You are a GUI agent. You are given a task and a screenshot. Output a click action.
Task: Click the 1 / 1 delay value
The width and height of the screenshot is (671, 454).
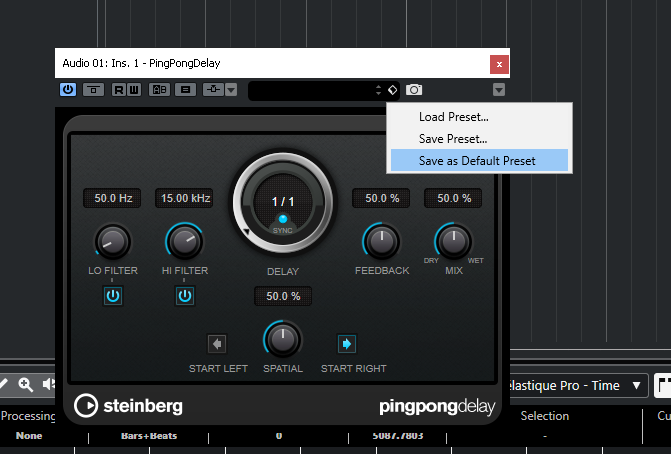(283, 202)
